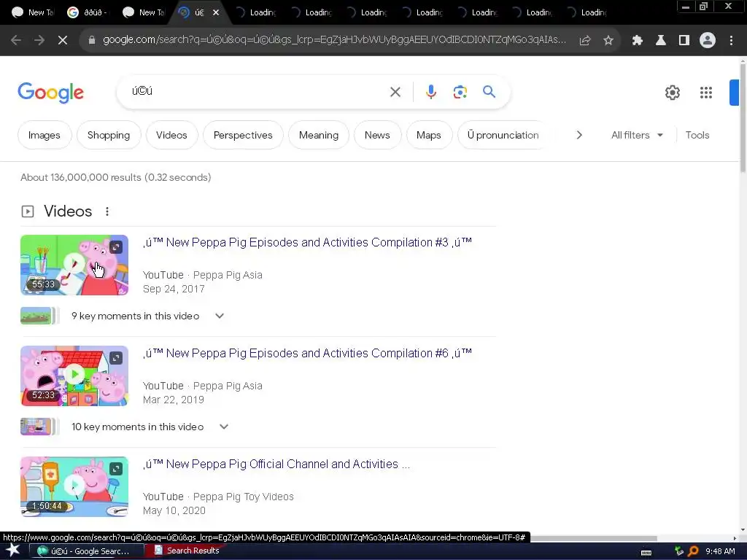Open the Google apps grid
747x560 pixels.
pos(706,93)
